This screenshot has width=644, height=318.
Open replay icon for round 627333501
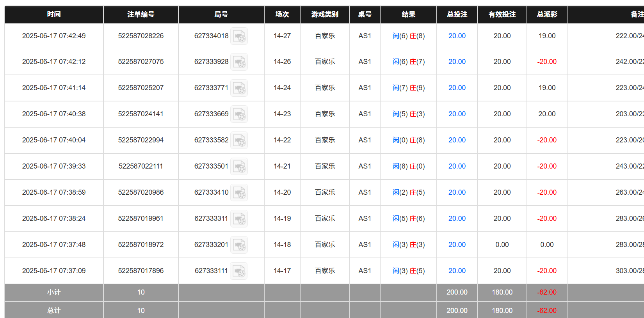pyautogui.click(x=239, y=167)
